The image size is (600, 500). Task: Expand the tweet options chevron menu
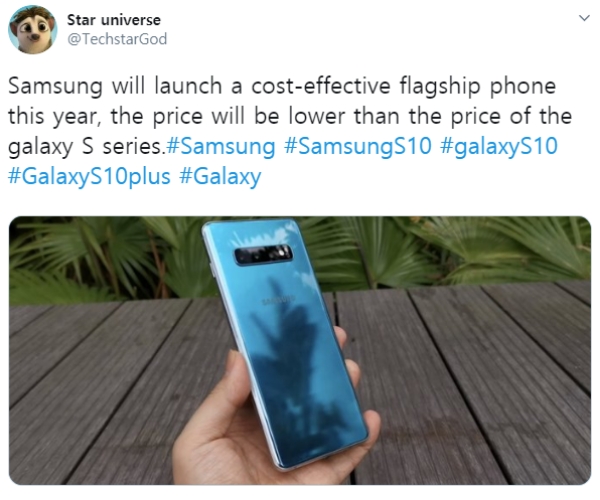(584, 18)
